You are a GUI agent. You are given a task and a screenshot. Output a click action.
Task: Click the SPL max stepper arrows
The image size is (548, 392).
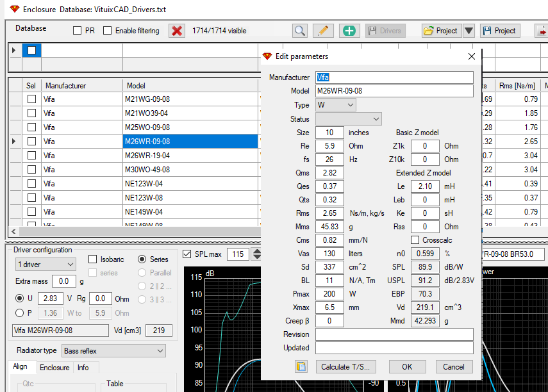click(257, 254)
